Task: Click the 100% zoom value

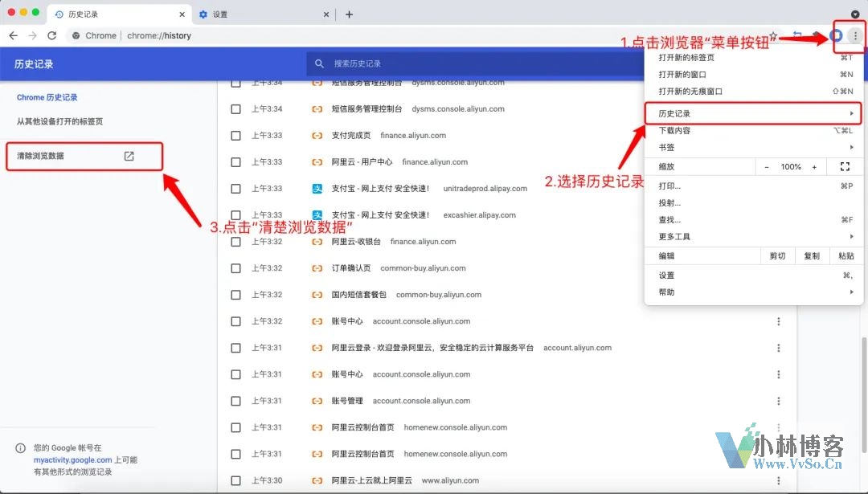Action: [x=791, y=166]
